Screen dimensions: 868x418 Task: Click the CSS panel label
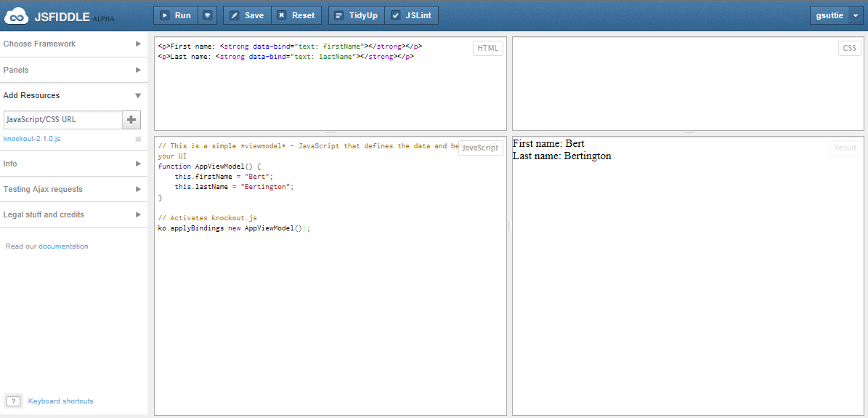pyautogui.click(x=849, y=48)
